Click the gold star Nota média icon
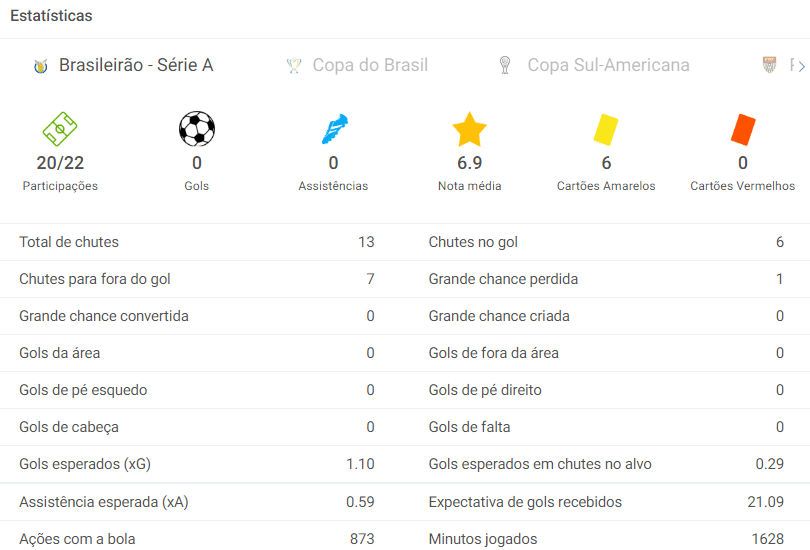 [x=469, y=129]
